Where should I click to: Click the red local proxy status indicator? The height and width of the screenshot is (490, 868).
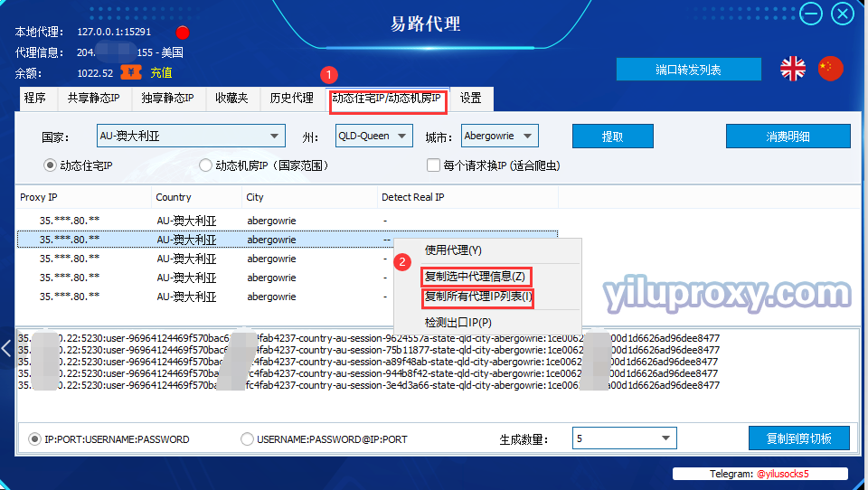(x=183, y=33)
